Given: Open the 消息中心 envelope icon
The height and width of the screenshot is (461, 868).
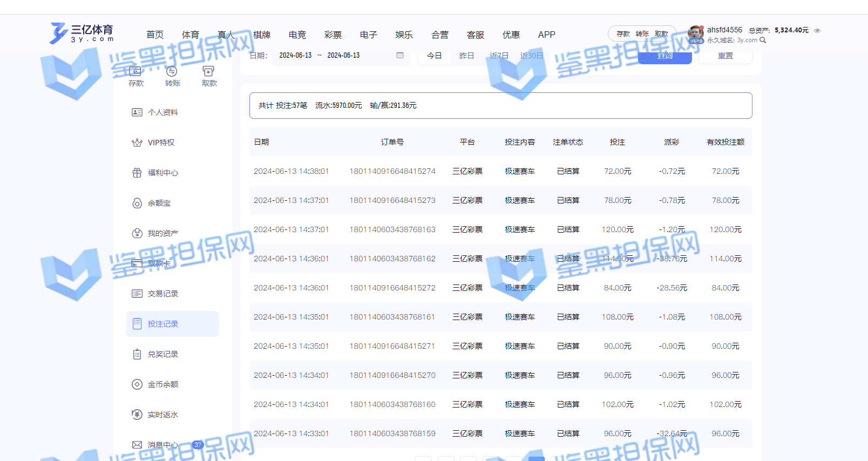Looking at the screenshot, I should pos(137,445).
